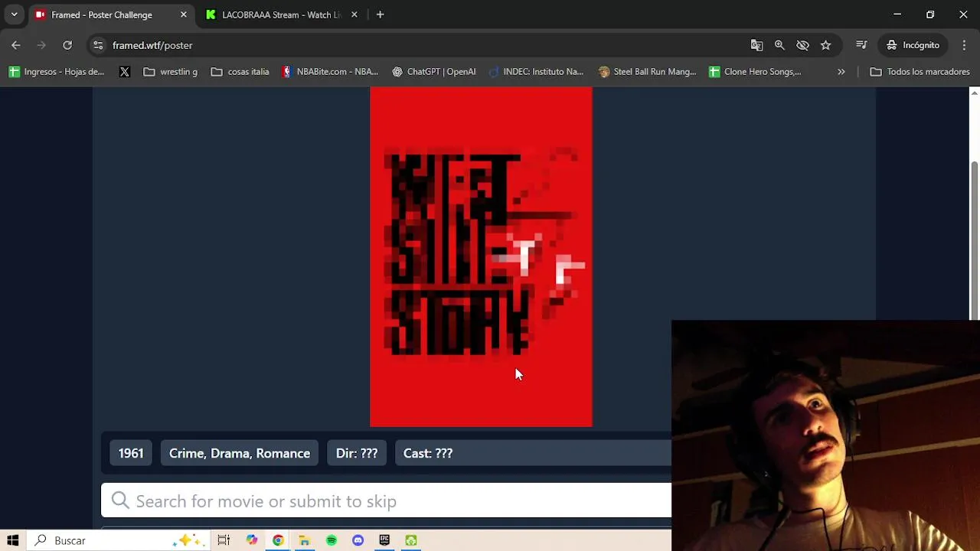Click the streamer webcam overlay
Image resolution: width=980 pixels, height=551 pixels.
tap(825, 435)
